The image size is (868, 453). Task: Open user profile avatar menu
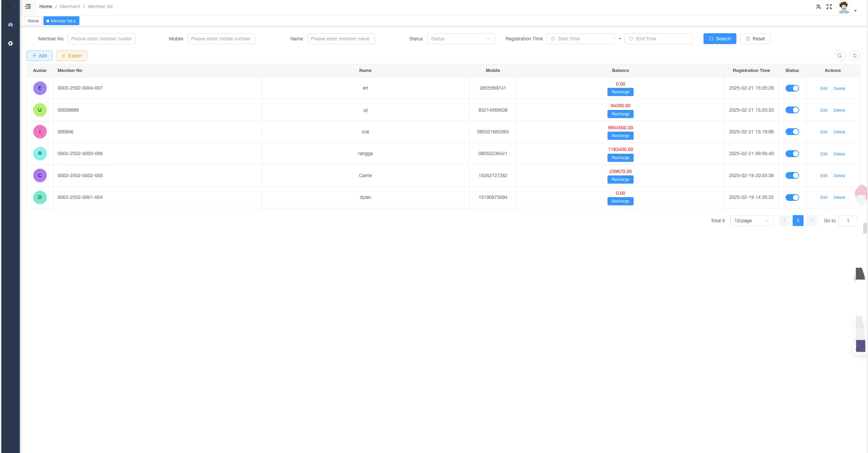tap(844, 7)
